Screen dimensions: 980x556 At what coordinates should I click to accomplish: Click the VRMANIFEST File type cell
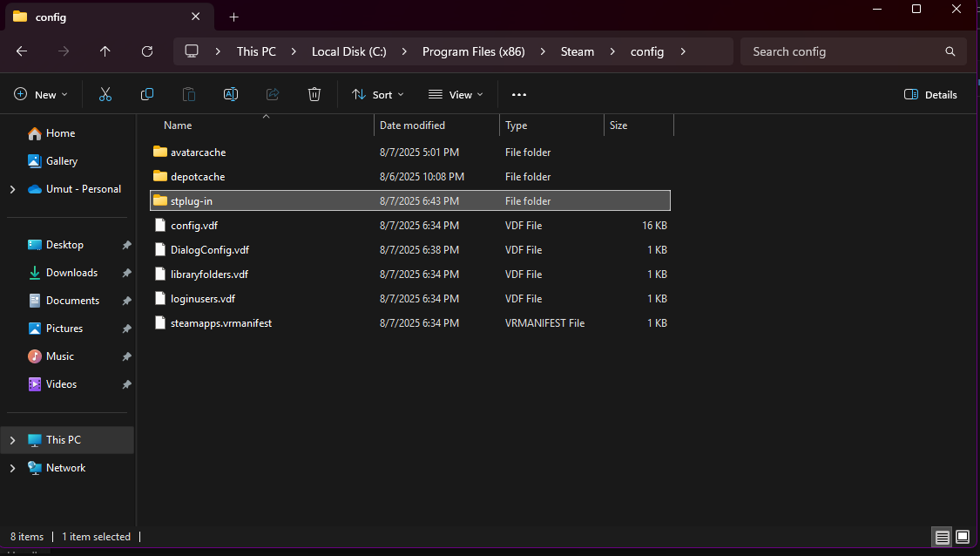point(545,322)
